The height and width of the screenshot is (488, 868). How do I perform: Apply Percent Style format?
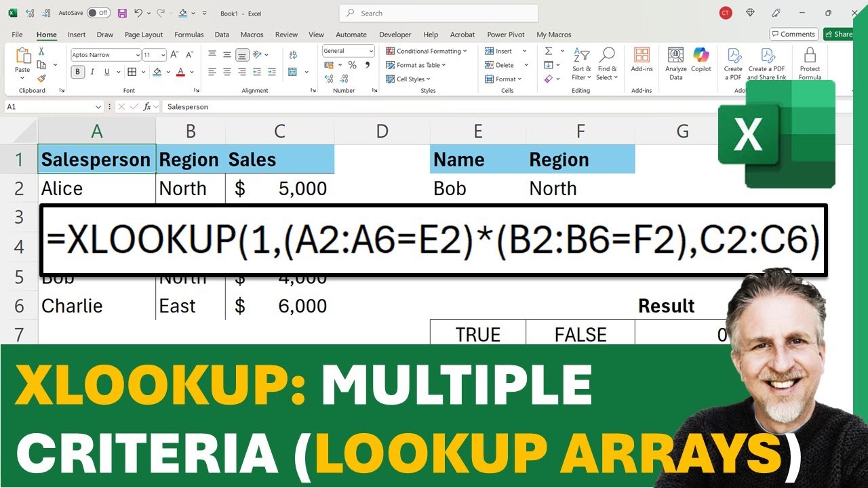point(352,65)
